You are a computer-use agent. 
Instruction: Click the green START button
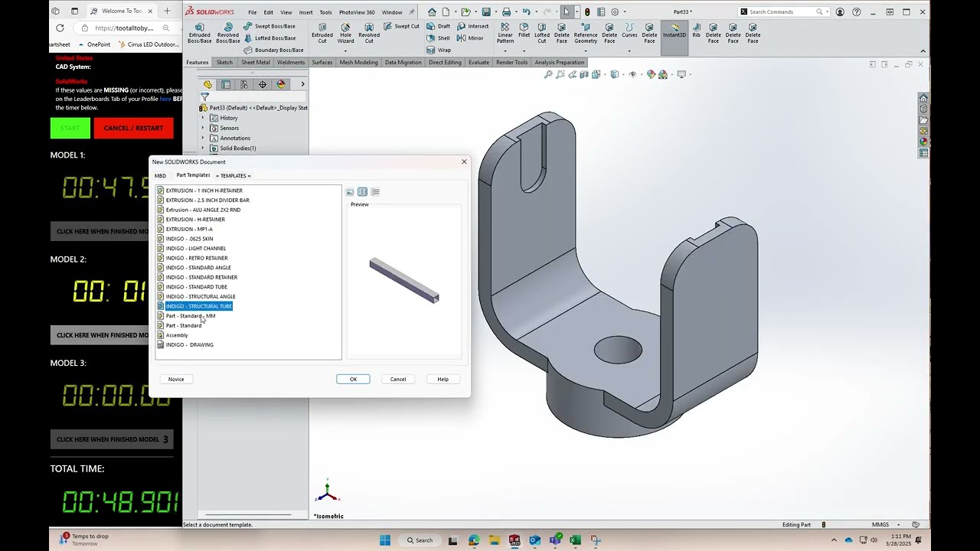click(x=70, y=128)
